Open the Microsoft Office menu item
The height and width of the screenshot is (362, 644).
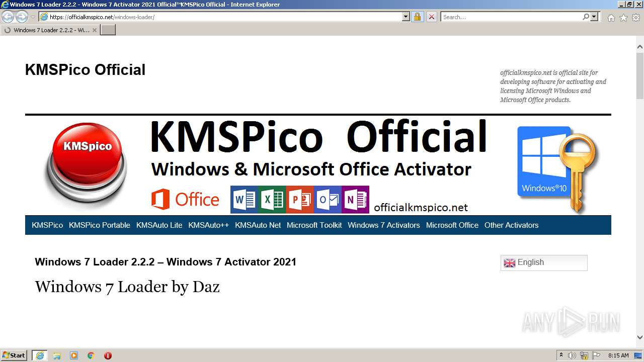pos(452,225)
